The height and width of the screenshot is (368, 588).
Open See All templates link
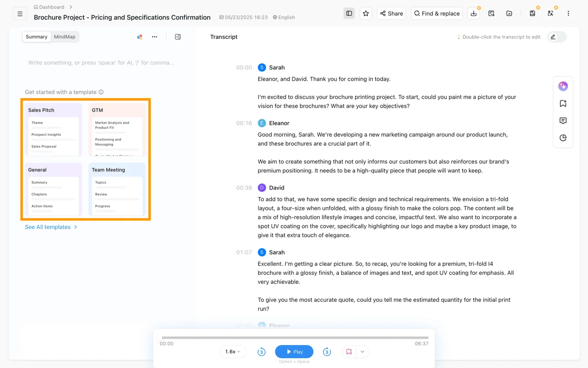51,227
